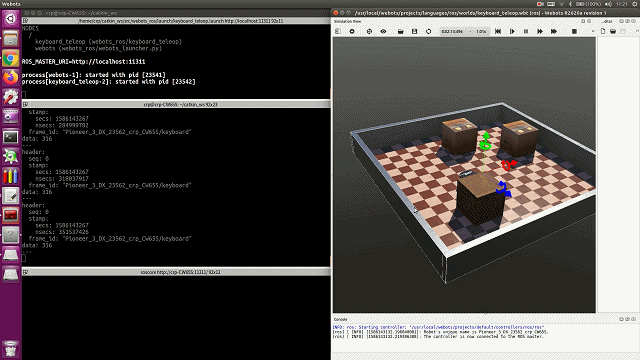Click the blue 'INFO: ros: Starting controller' line

(438, 327)
